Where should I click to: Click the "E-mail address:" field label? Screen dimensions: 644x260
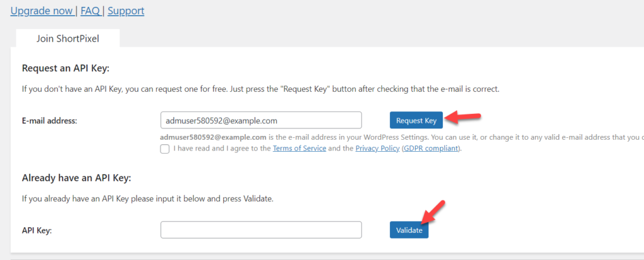coord(50,120)
